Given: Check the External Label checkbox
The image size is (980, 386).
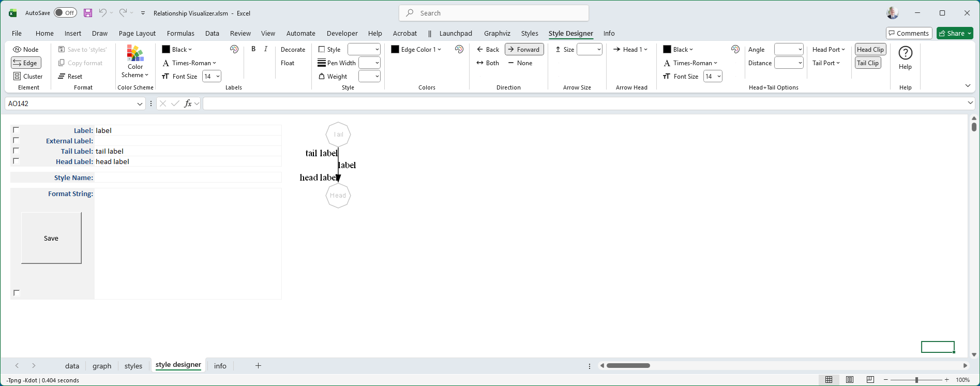Looking at the screenshot, I should 16,140.
